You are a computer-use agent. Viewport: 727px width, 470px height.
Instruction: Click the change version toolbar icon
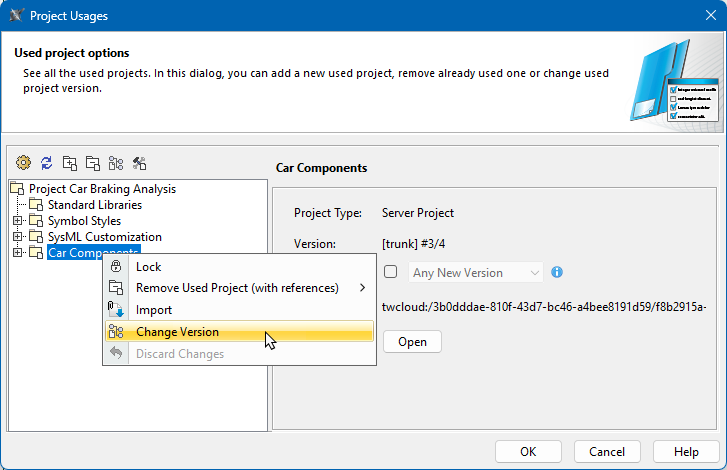[x=116, y=162]
